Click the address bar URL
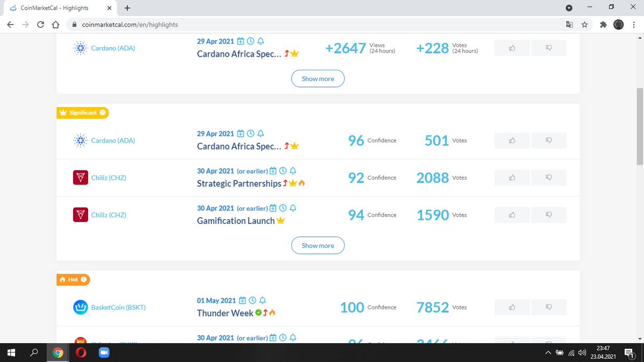This screenshot has width=644, height=362. pyautogui.click(x=129, y=25)
